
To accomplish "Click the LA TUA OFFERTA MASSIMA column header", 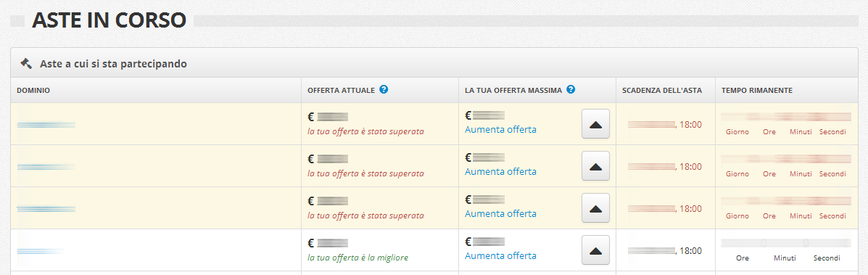I will click(513, 90).
